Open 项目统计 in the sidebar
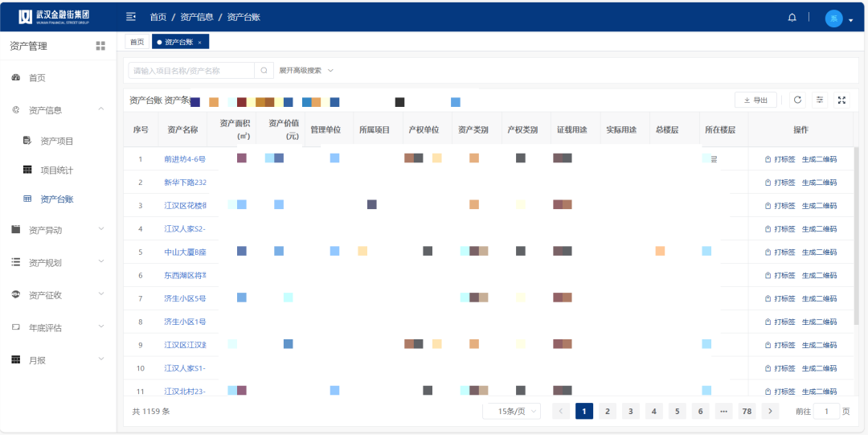868x435 pixels. click(58, 170)
